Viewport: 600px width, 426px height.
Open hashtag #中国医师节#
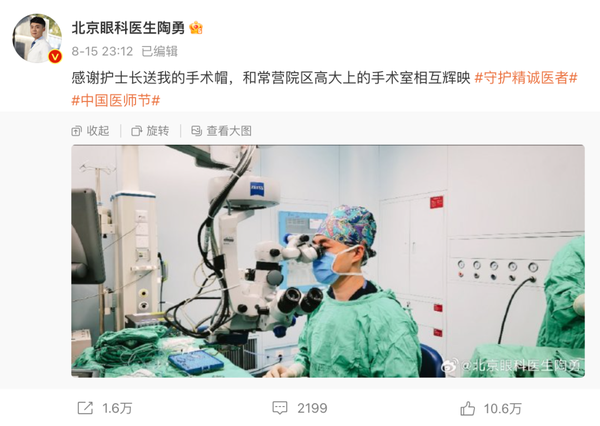116,101
